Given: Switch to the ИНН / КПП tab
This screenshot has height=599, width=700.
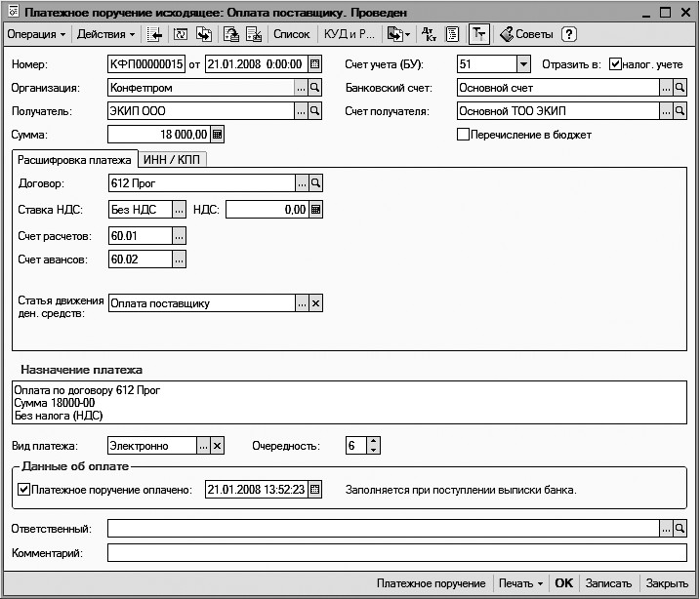Looking at the screenshot, I should click(173, 159).
